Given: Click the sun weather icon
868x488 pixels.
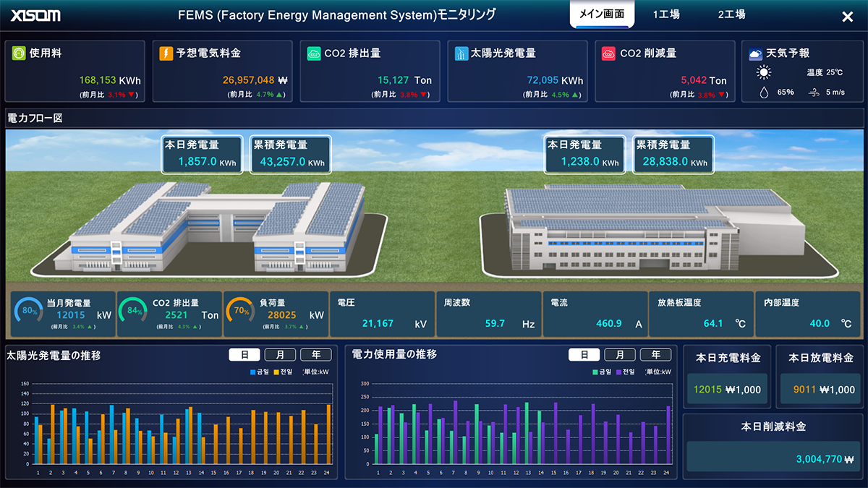Looking at the screenshot, I should tap(764, 72).
